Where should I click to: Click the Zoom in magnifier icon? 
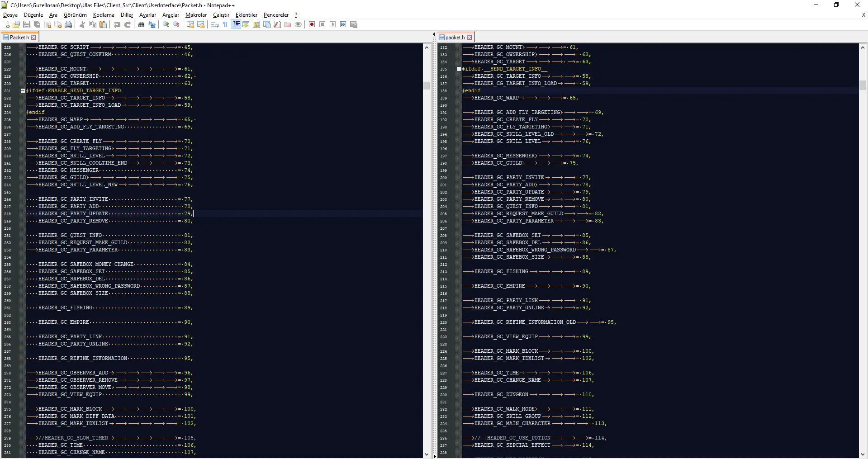tap(166, 24)
